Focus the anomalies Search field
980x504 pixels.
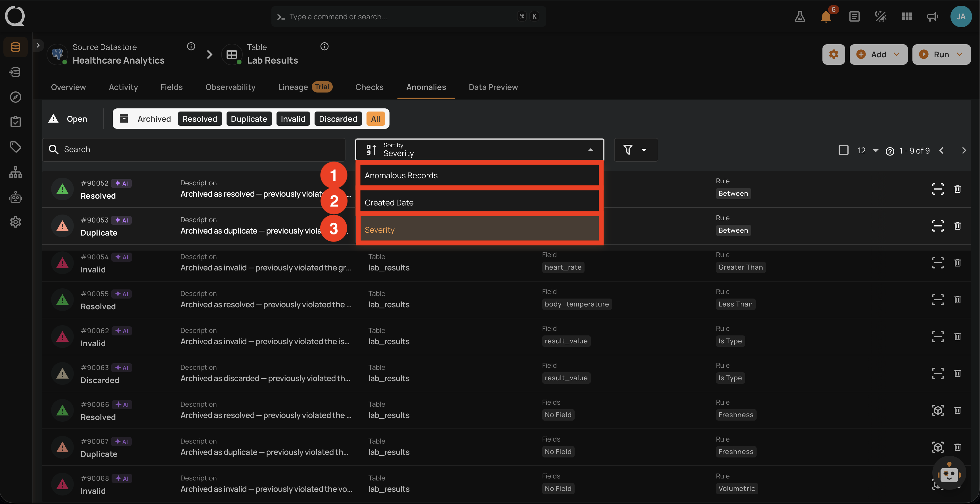click(x=194, y=150)
